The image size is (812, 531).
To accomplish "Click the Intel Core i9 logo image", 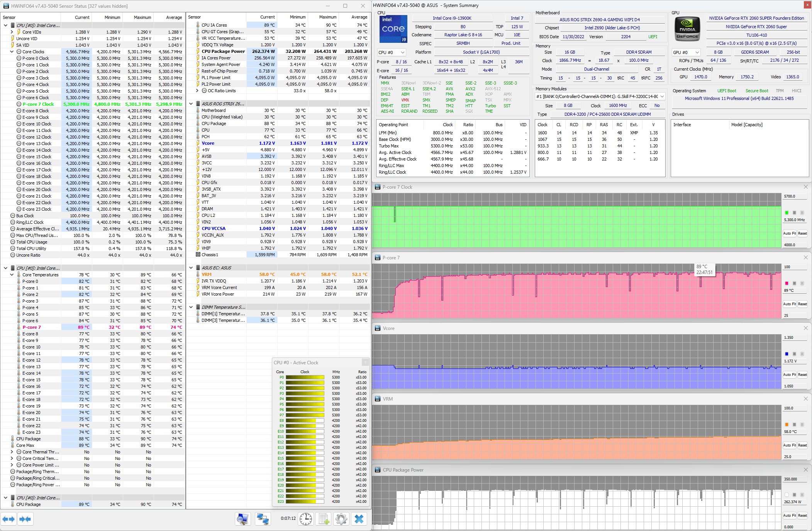I will (393, 29).
